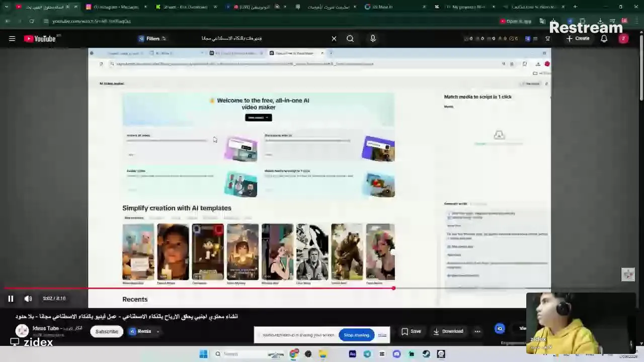Open File Explorer from the taskbar
This screenshot has height=362, width=644.
pyautogui.click(x=323, y=354)
